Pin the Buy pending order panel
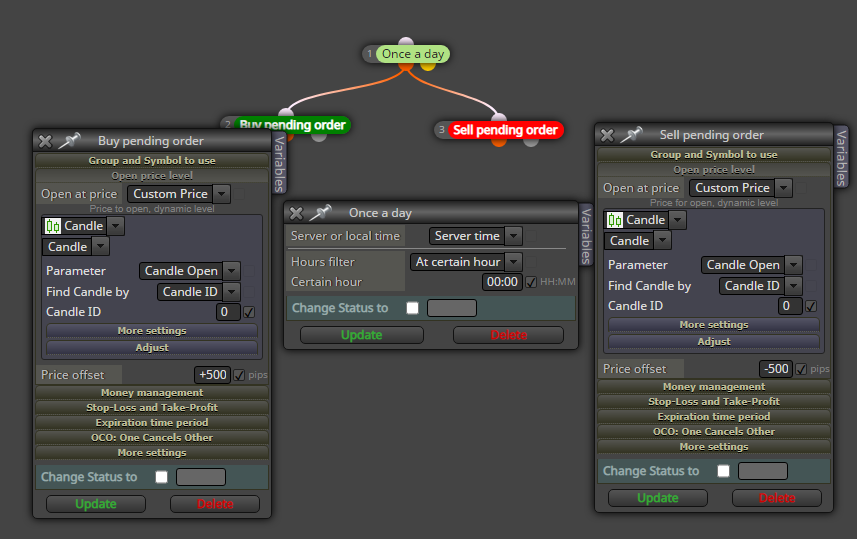Screen dimensions: 857x539 tap(69, 140)
